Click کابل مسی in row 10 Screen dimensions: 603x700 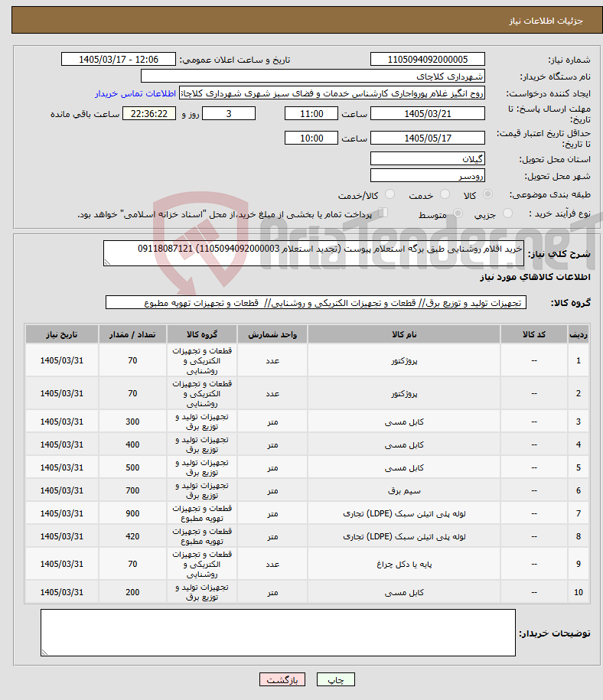coord(404,592)
